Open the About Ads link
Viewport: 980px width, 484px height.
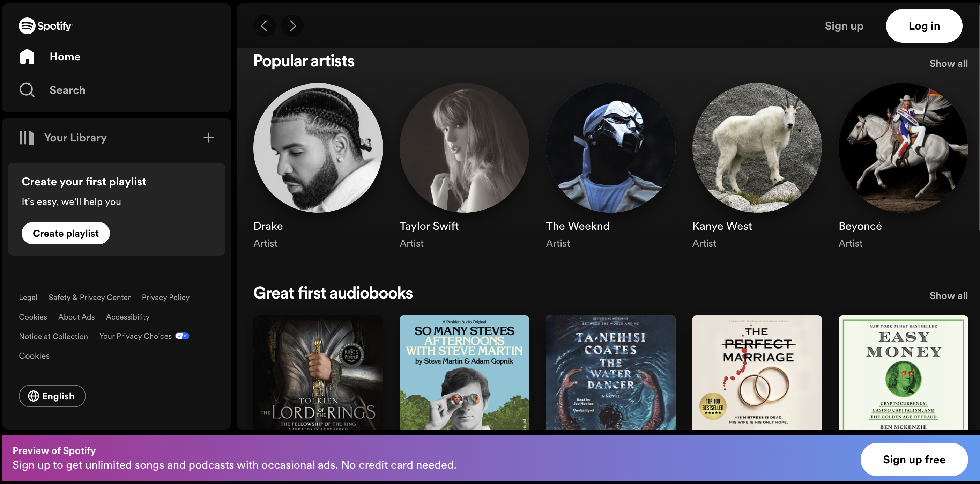tap(76, 317)
